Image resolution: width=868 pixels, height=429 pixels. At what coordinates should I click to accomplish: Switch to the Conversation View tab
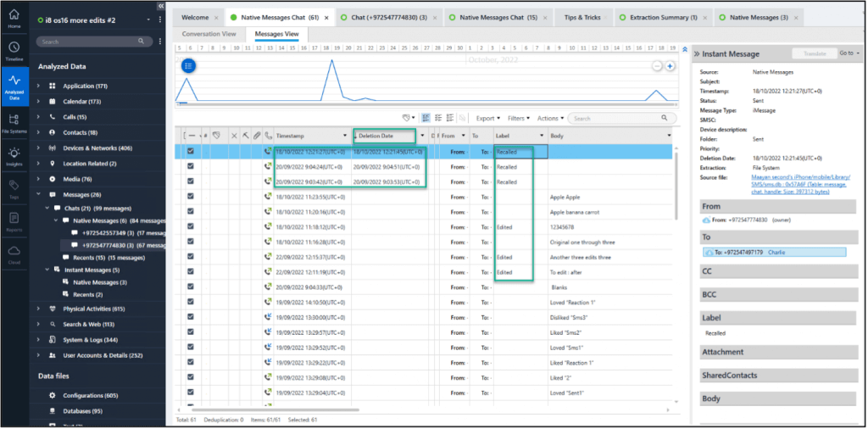(x=209, y=34)
